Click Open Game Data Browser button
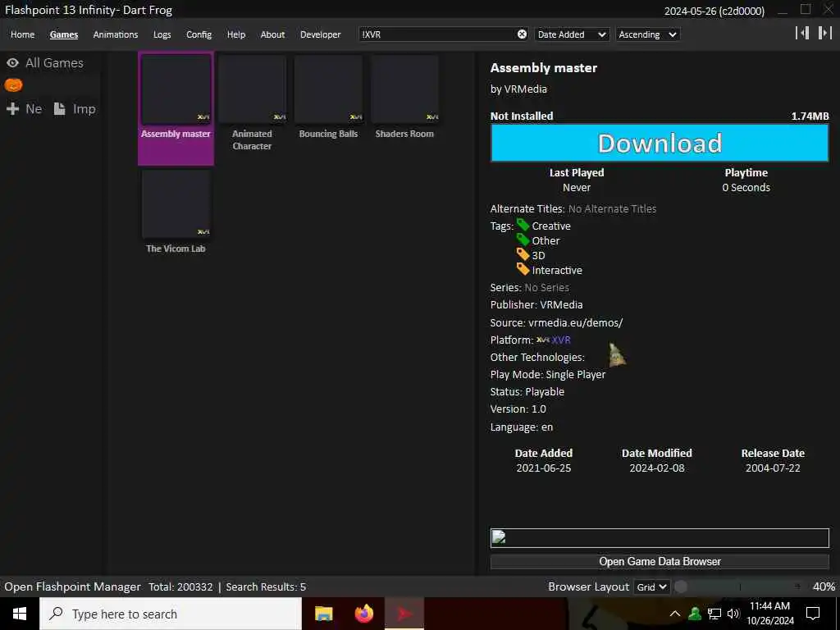The image size is (840, 630). click(660, 561)
